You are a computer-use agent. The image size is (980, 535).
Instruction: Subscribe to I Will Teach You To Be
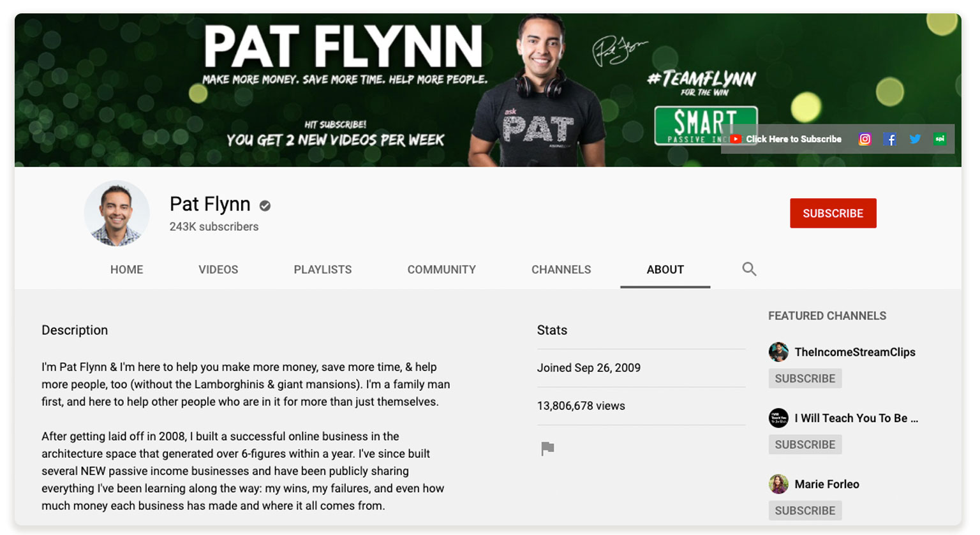[805, 444]
